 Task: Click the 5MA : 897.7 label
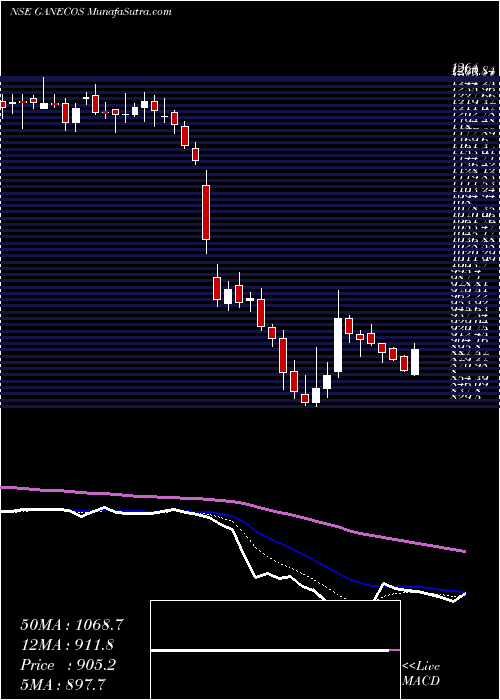coord(63,684)
